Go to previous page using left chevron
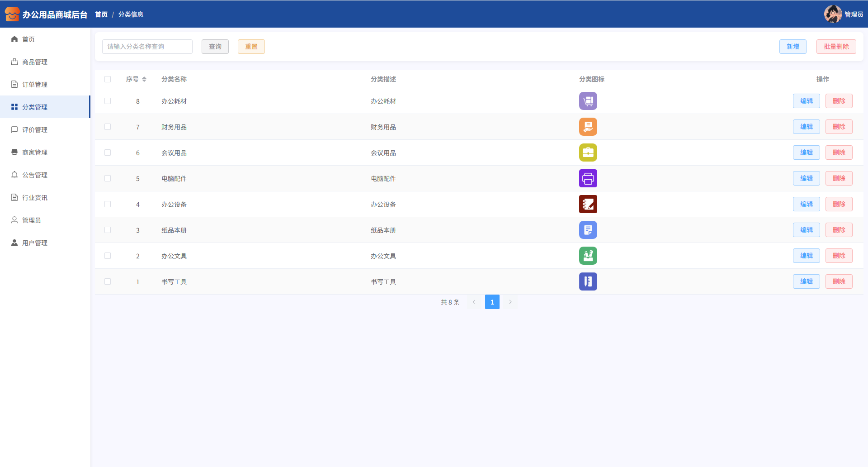Viewport: 868px width, 467px height. (x=474, y=302)
